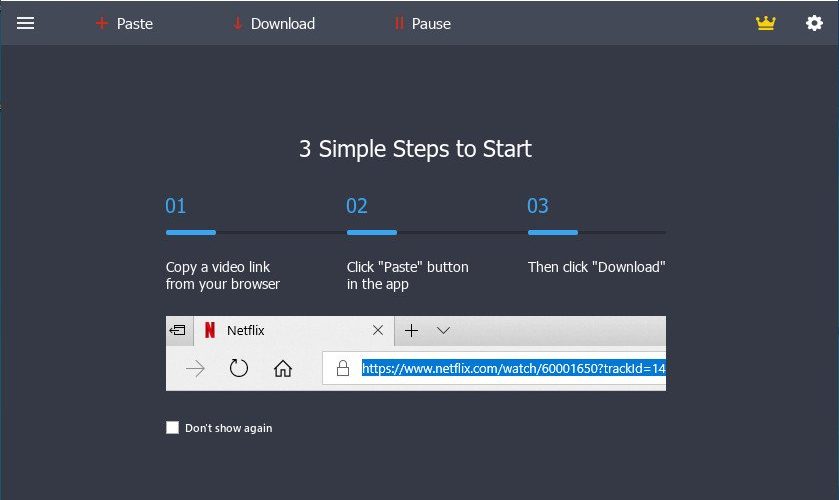
Task: Click the Download button label
Action: pos(283,24)
